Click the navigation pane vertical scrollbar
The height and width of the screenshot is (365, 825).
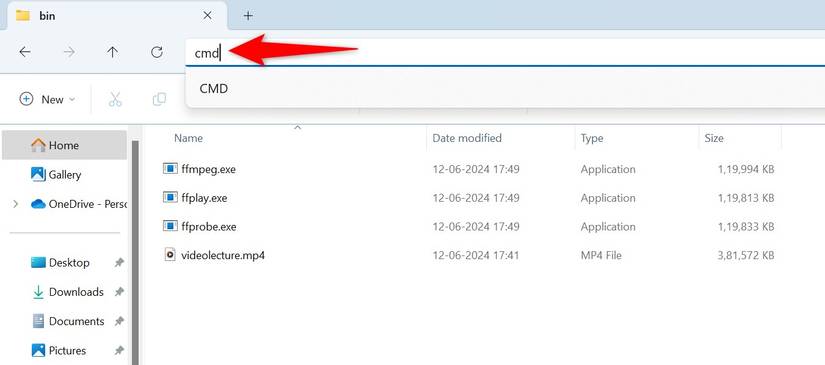pos(135,252)
